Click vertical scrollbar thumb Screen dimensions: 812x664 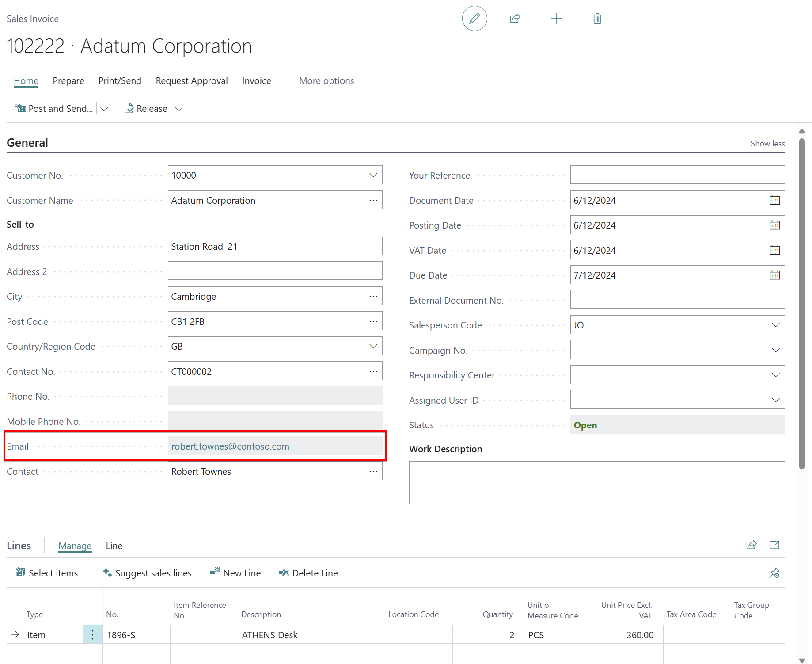point(802,303)
